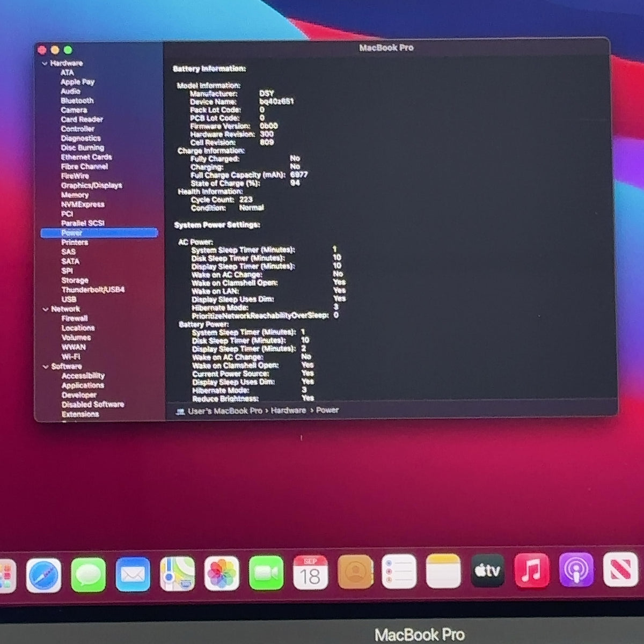
Task: Launch Mail from the Dock
Action: click(133, 575)
